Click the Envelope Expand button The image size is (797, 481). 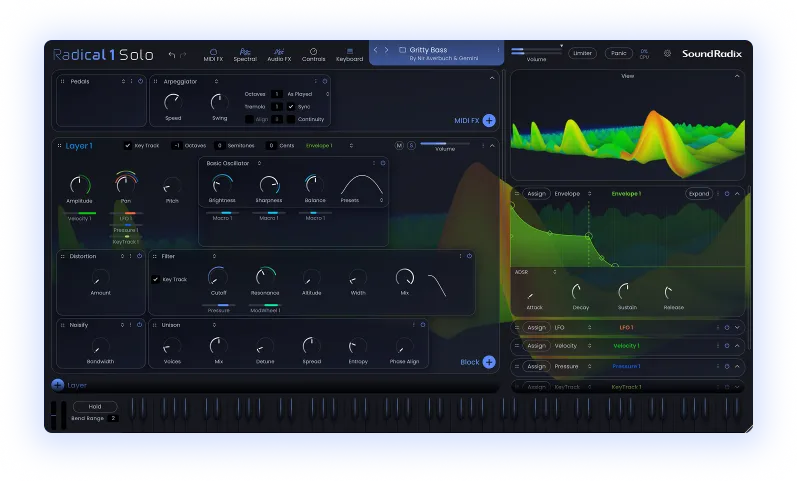tap(699, 194)
